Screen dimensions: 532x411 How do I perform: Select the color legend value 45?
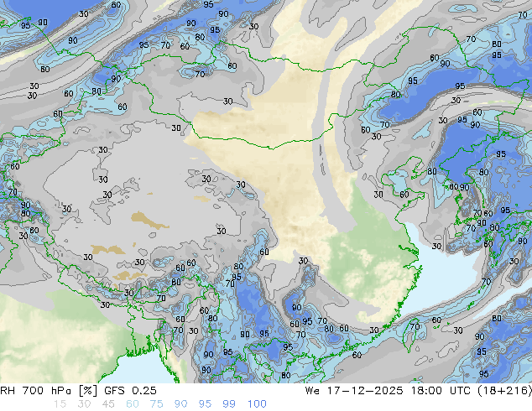point(108,404)
